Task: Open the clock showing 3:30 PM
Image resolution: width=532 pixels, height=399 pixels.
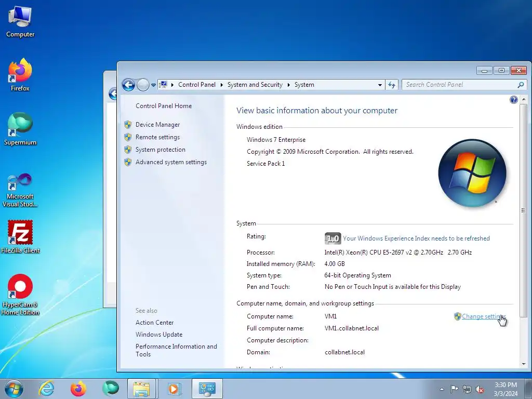Action: pos(506,389)
